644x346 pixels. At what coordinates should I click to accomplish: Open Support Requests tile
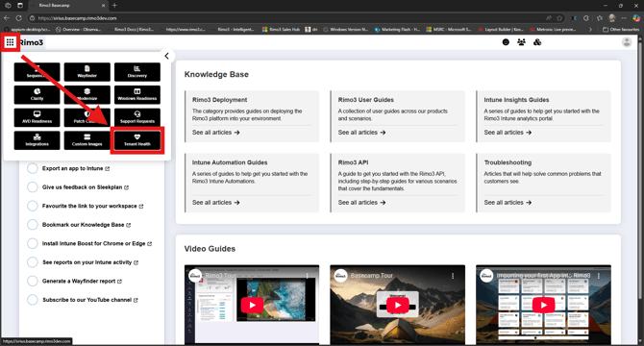(137, 117)
